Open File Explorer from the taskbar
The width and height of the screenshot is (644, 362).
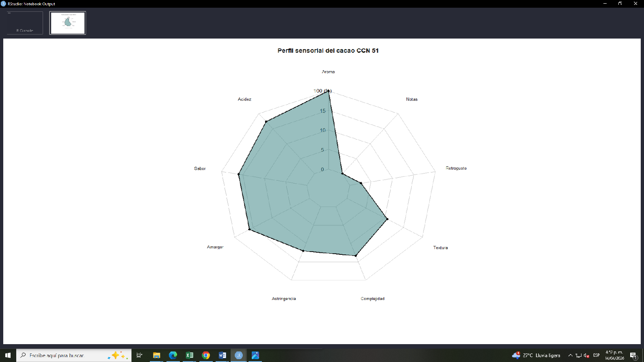tap(156, 355)
